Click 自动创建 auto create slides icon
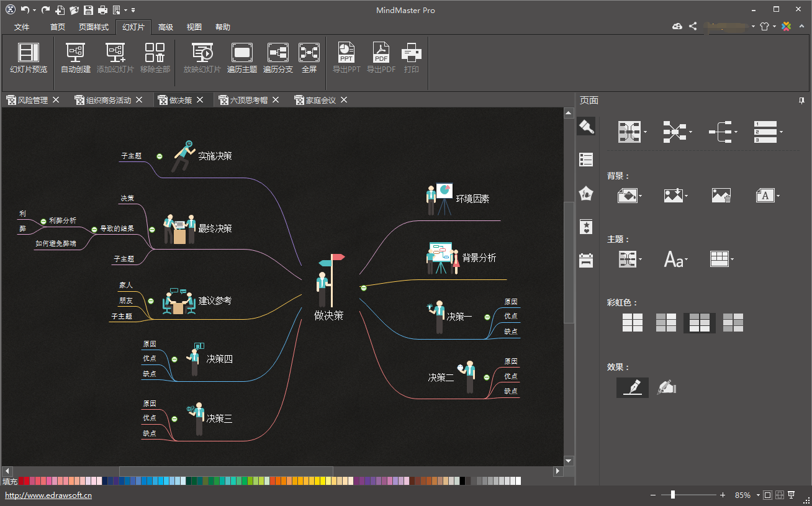Viewport: 812px width, 506px height. (x=76, y=53)
